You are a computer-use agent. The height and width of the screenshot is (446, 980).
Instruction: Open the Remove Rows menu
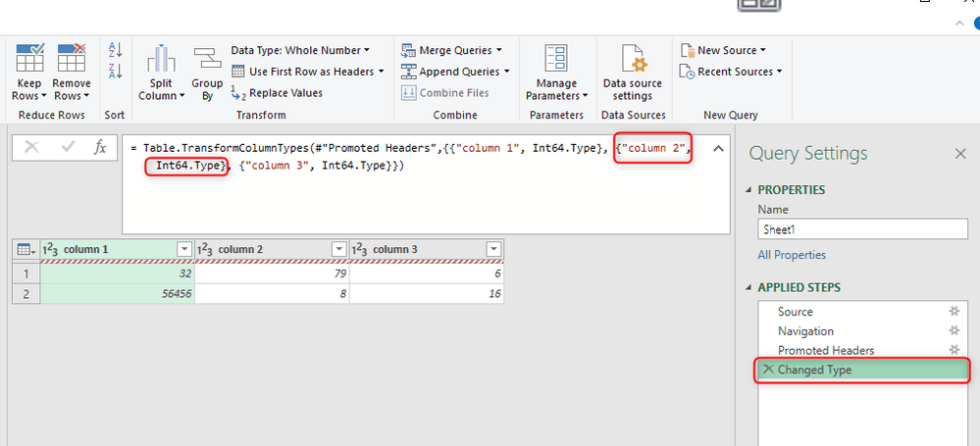71,72
